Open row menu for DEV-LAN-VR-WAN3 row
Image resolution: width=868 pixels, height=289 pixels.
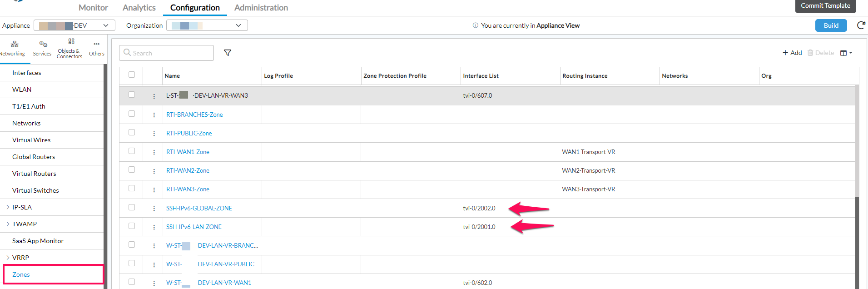pyautogui.click(x=154, y=96)
